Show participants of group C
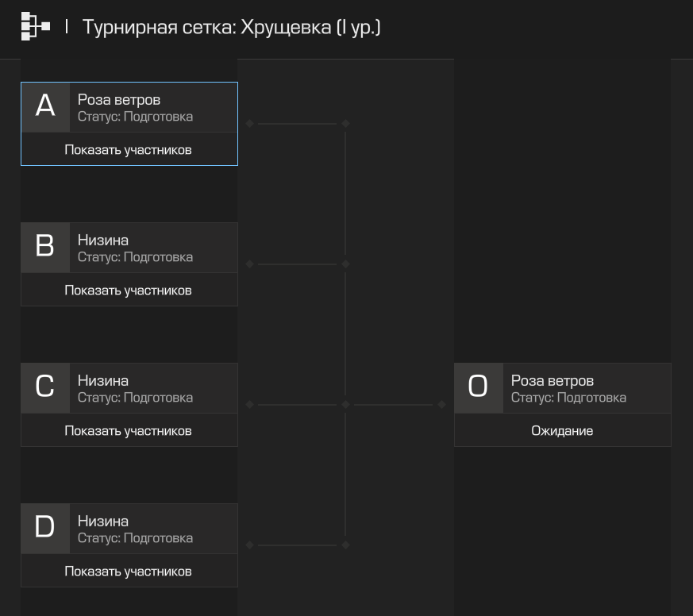Screen dimensions: 693x616 point(128,431)
